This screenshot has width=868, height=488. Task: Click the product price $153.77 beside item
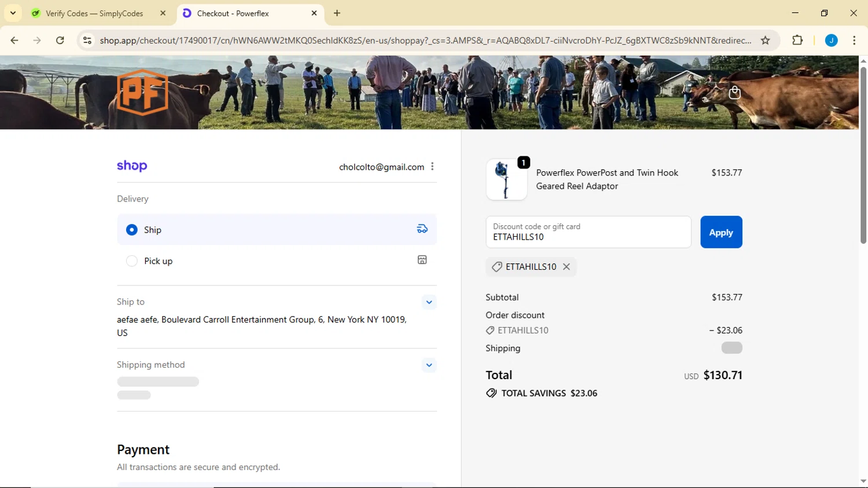pos(727,173)
